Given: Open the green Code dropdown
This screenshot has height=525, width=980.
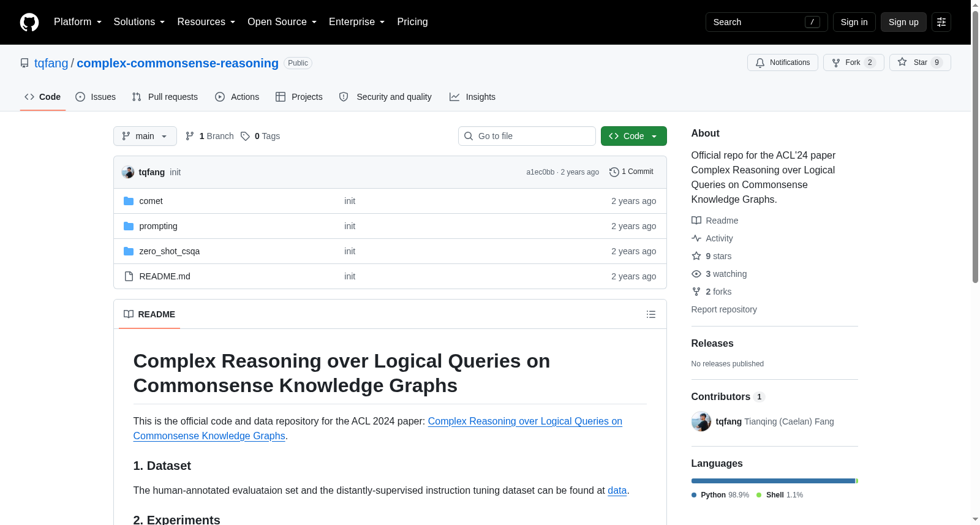Looking at the screenshot, I should (634, 136).
